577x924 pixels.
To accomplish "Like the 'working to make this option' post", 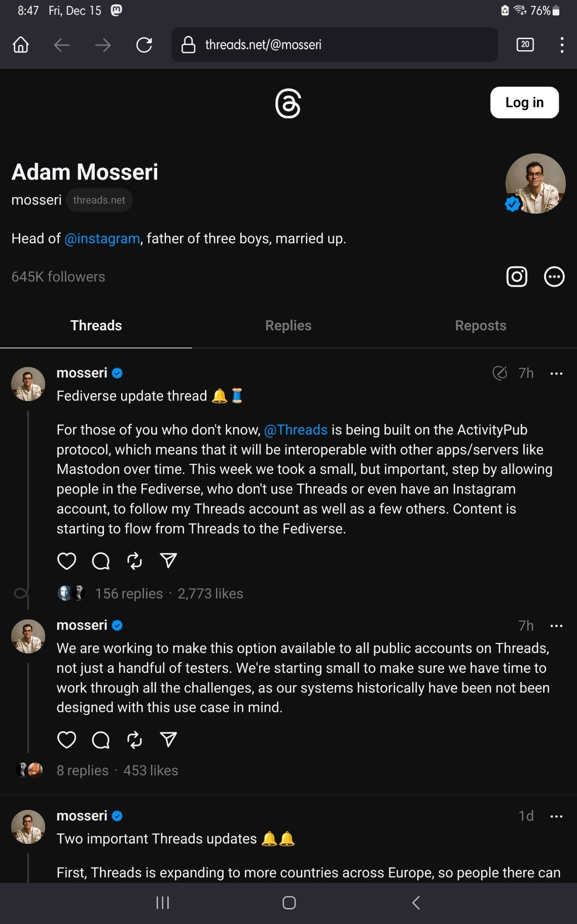I will (66, 740).
